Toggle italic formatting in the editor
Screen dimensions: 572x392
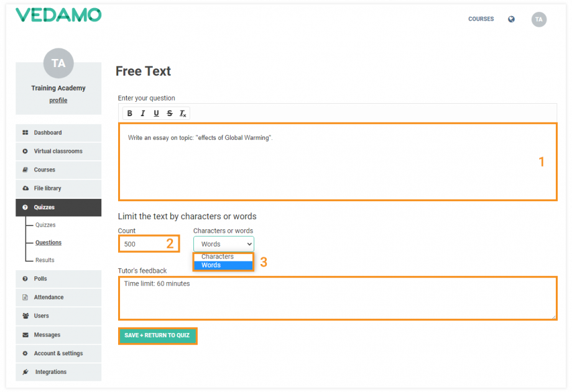click(x=142, y=113)
